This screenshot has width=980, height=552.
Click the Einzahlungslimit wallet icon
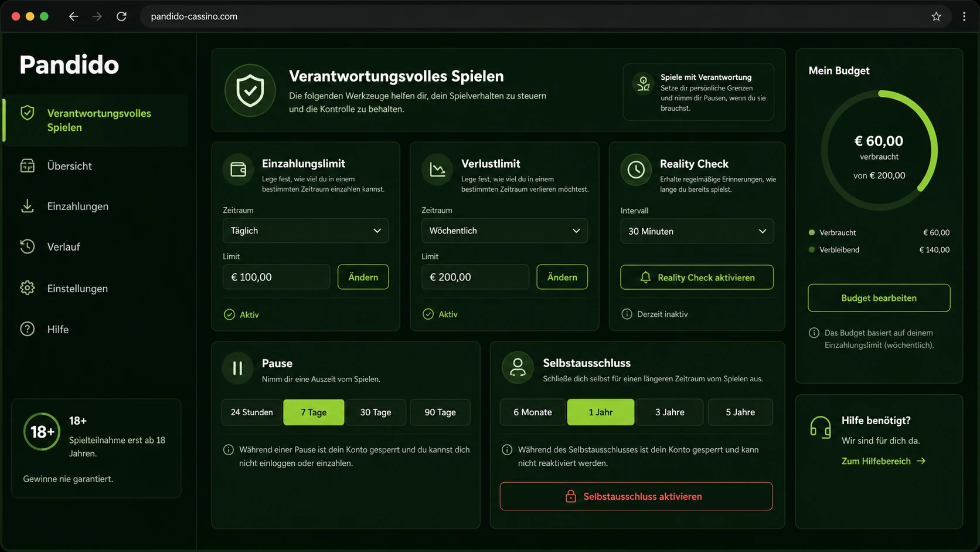239,170
